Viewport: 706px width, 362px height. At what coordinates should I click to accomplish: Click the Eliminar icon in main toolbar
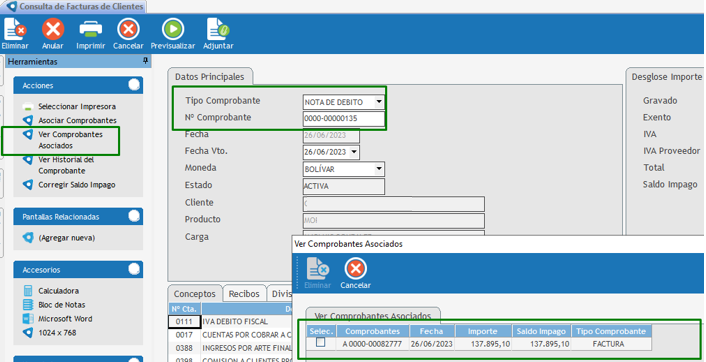tap(15, 30)
